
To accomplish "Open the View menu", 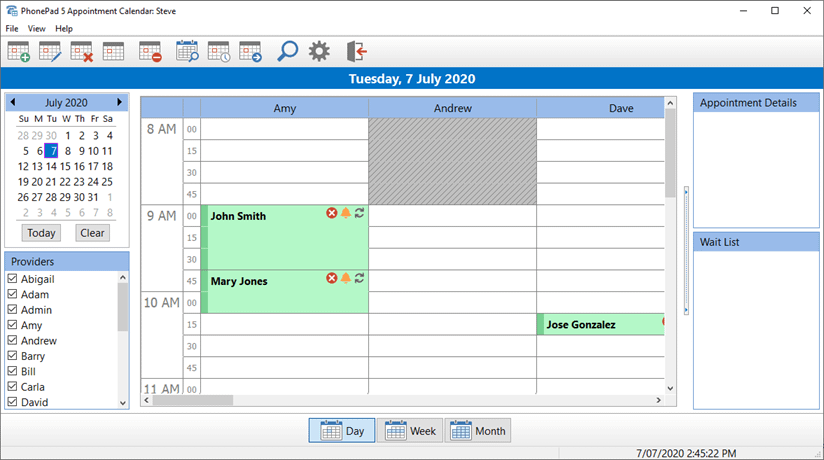I will [36, 28].
